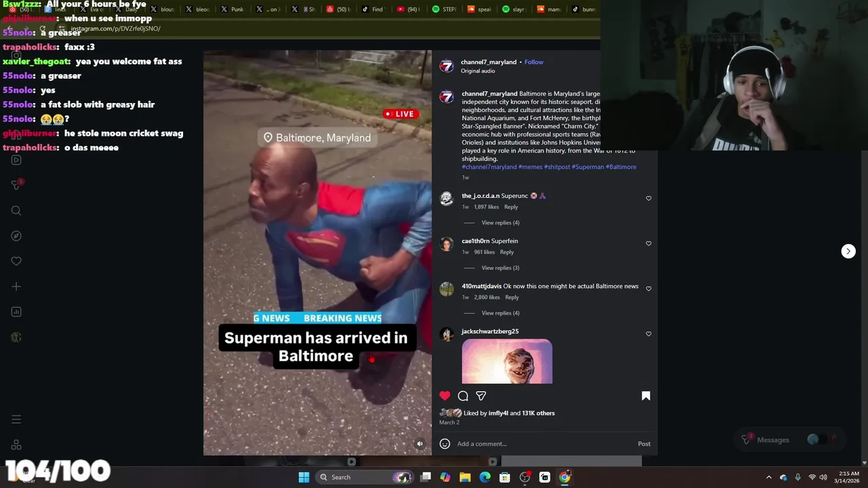868x488 pixels.
Task: Open the More hamburger menu in the sidebar
Action: pos(16,420)
